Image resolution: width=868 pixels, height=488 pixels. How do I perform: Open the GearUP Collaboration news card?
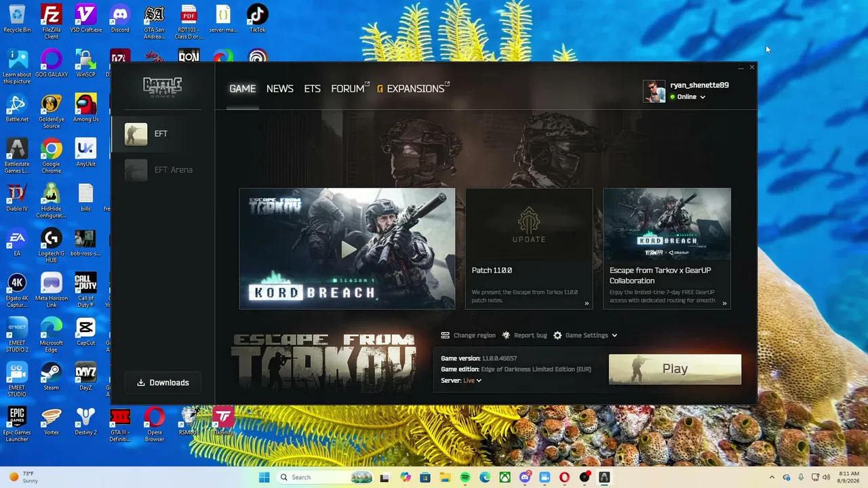coord(667,249)
